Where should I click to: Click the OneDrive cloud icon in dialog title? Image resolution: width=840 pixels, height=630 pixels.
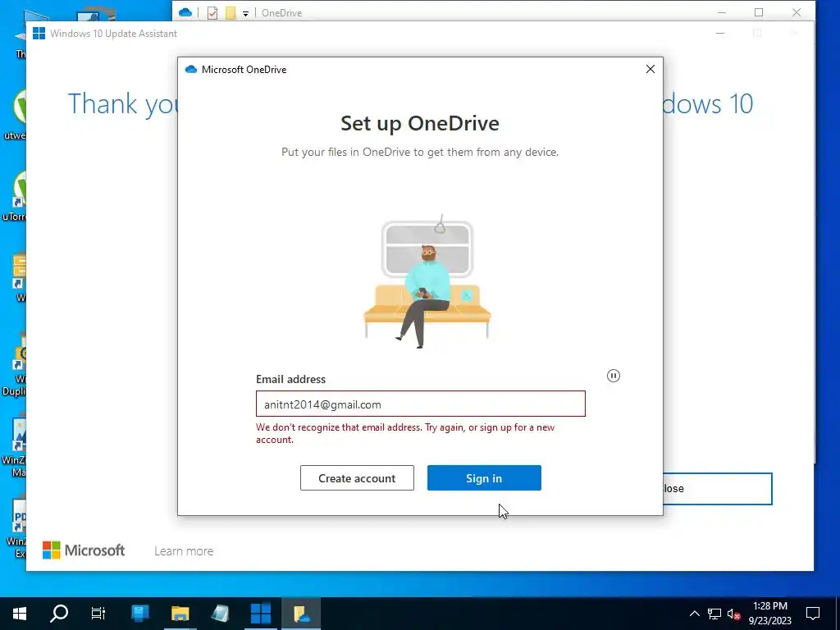pos(190,70)
